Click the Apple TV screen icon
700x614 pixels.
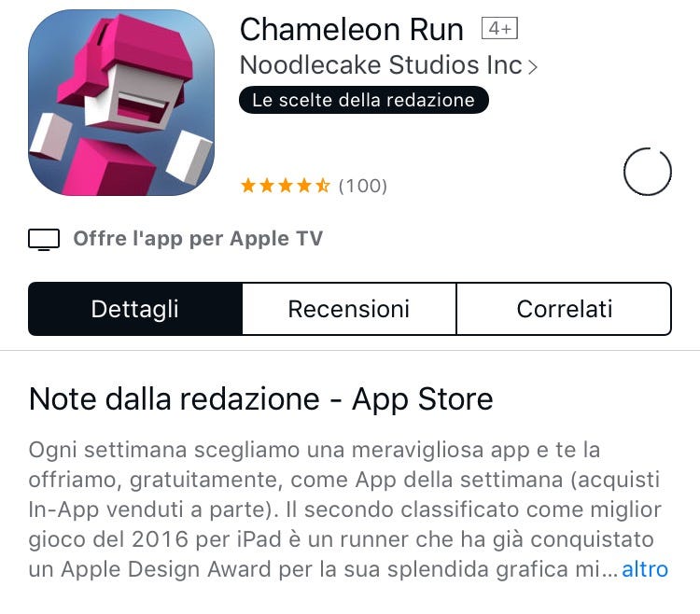(x=44, y=240)
